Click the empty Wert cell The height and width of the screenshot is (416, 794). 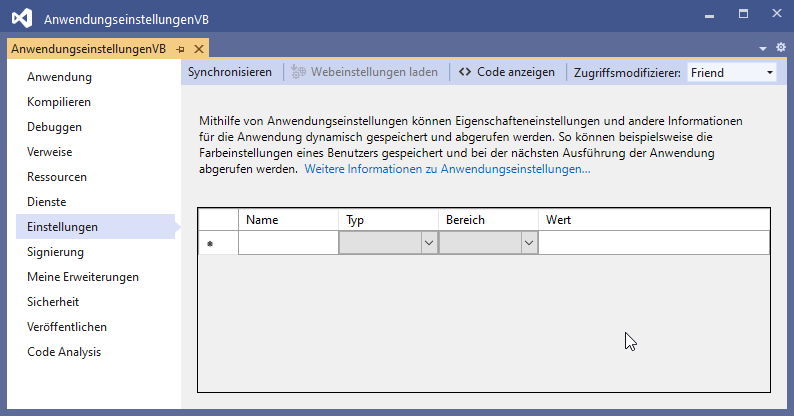[654, 243]
